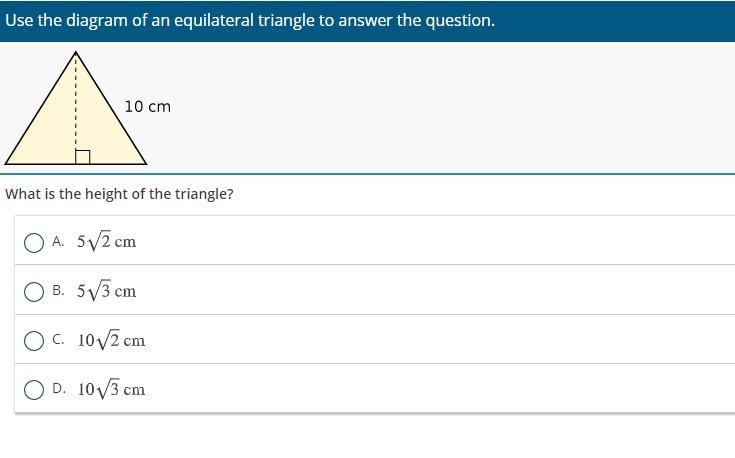Screen dimensions: 735x458
Task: Click the letter label 'C.'
Action: pyautogui.click(x=58, y=339)
